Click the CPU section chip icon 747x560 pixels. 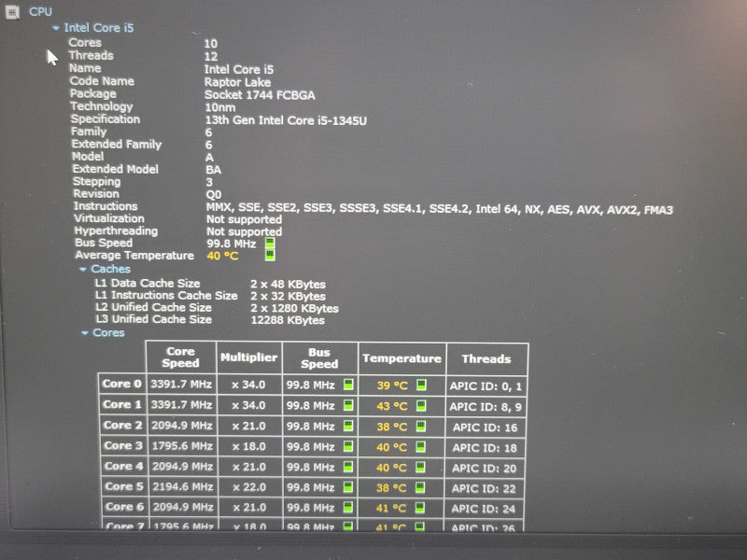click(x=12, y=12)
